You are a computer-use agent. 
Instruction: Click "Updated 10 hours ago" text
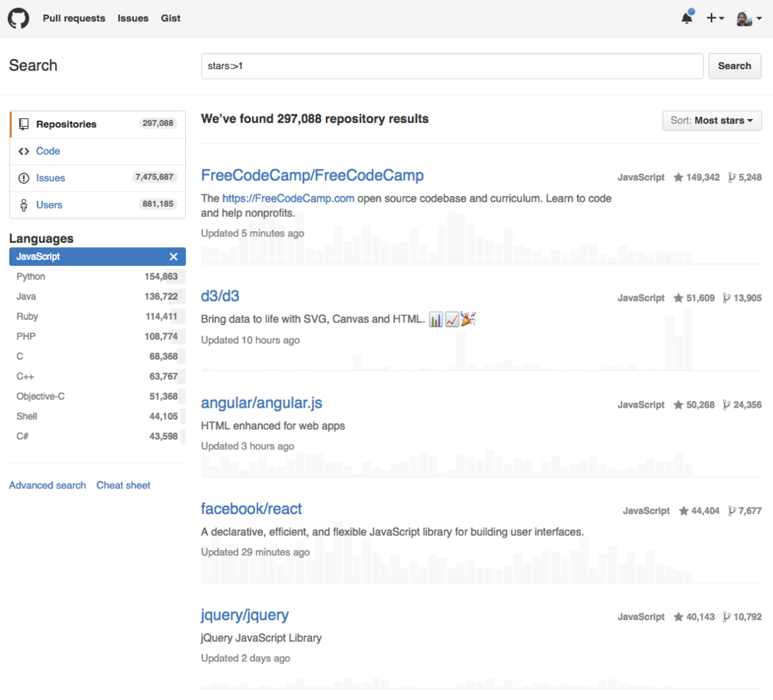250,340
